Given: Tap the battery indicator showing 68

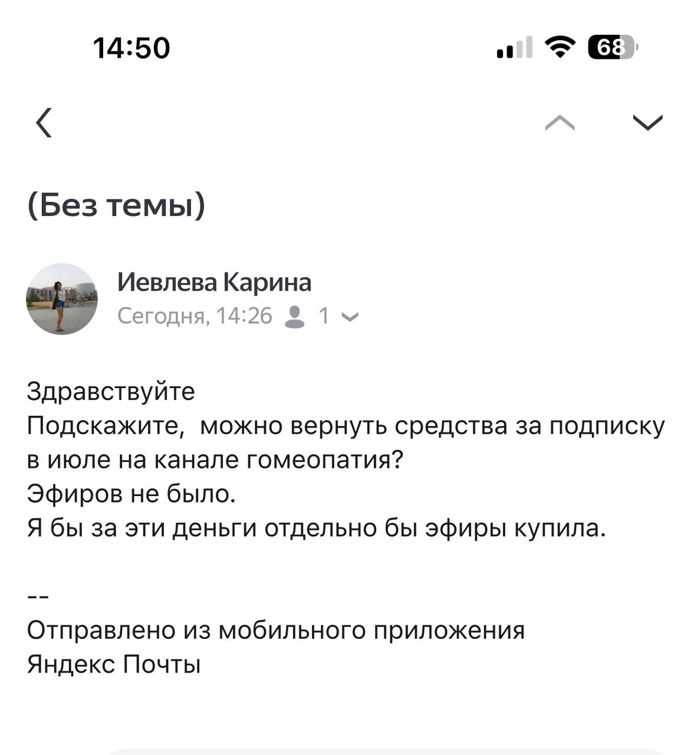Looking at the screenshot, I should [612, 47].
